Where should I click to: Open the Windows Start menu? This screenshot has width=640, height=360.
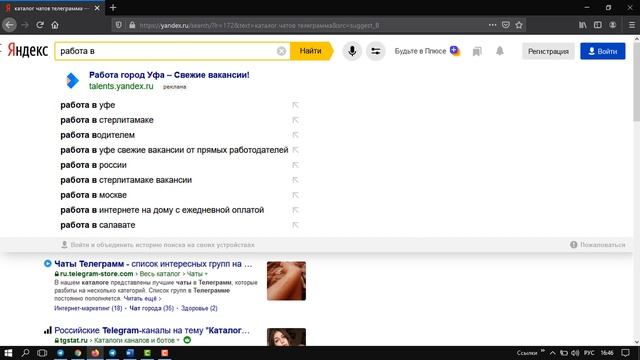pyautogui.click(x=8, y=353)
